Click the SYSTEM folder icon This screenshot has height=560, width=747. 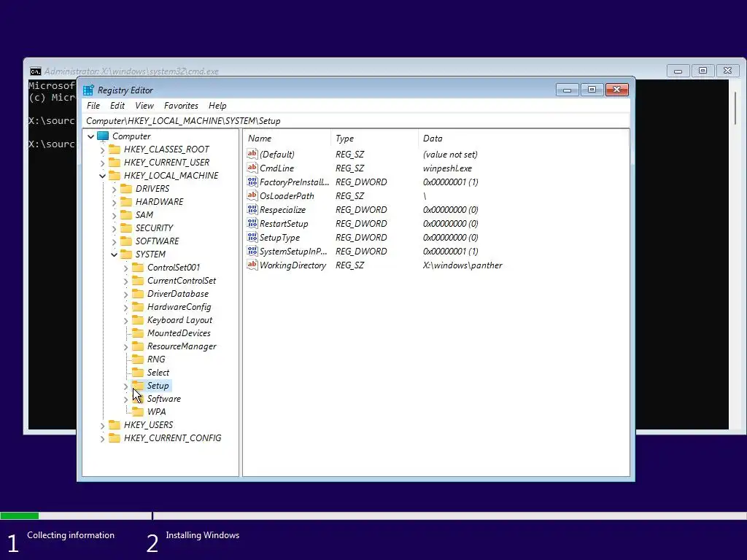click(126, 254)
